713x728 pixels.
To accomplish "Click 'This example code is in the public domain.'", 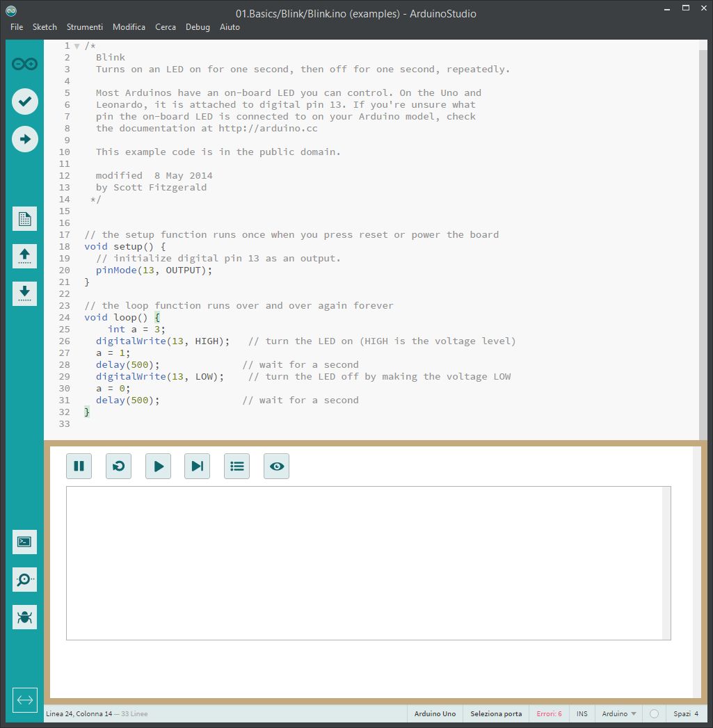I will coord(218,152).
